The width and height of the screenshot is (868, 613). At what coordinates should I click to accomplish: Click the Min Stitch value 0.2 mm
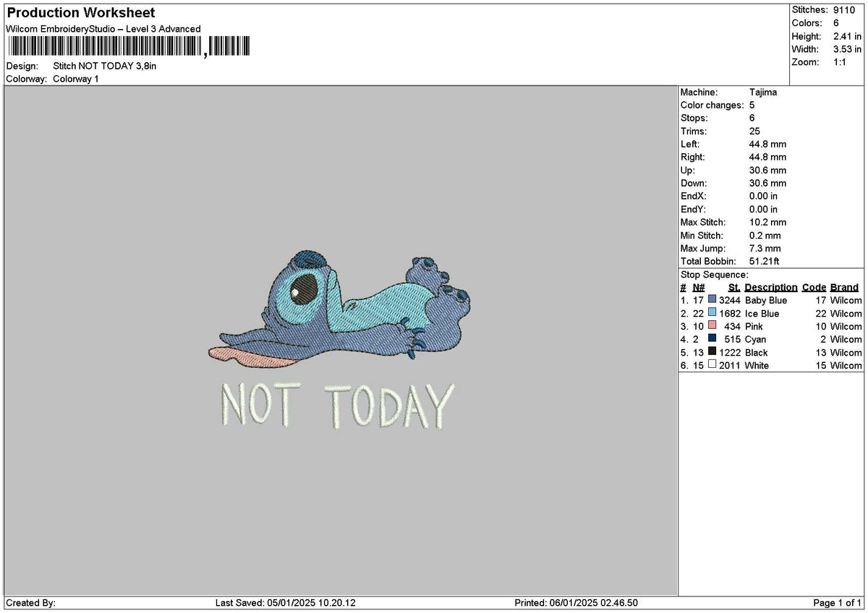pyautogui.click(x=765, y=236)
